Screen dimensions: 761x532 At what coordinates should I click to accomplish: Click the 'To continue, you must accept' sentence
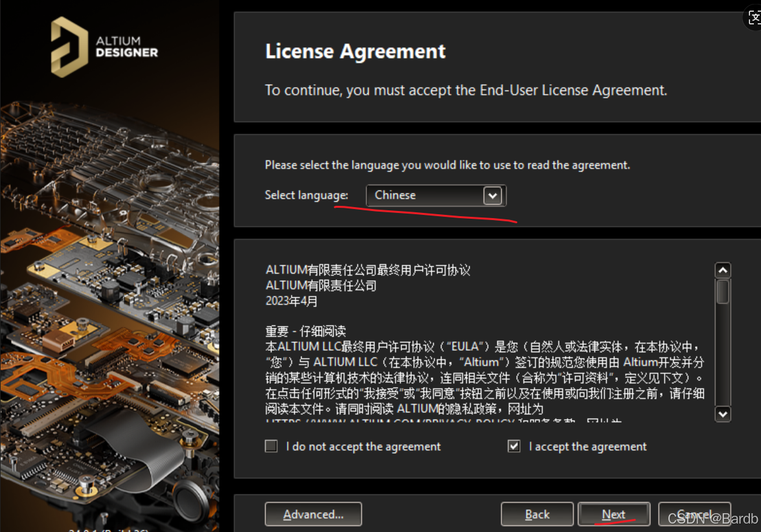tap(466, 90)
